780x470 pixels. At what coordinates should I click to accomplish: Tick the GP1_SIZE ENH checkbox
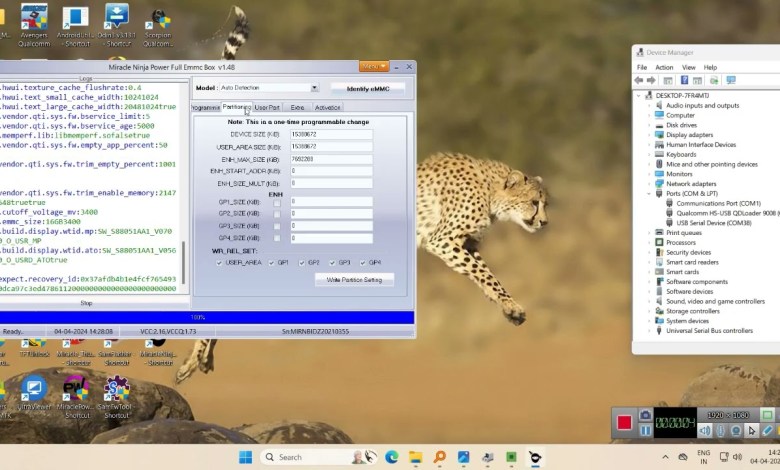point(277,201)
